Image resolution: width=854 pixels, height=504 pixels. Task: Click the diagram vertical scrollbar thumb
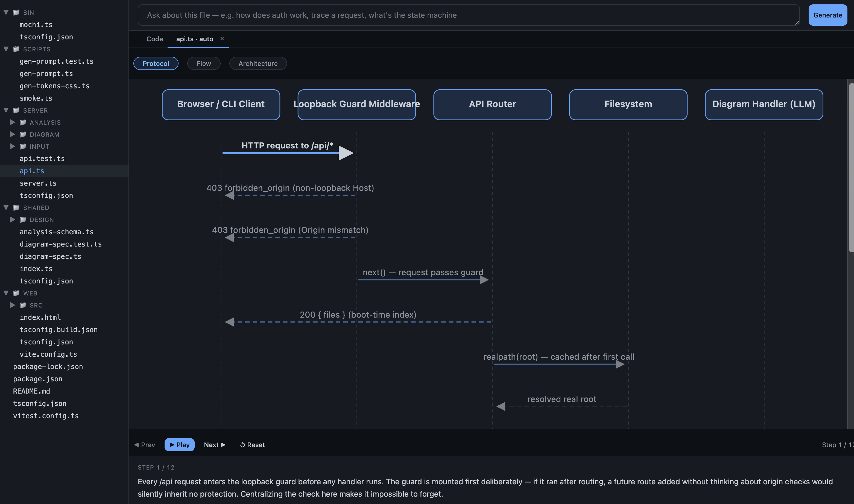click(x=851, y=168)
